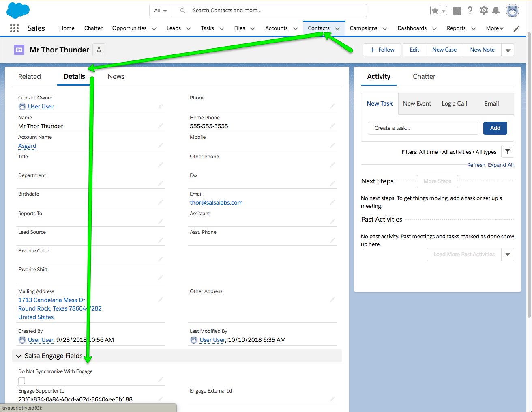Image resolution: width=532 pixels, height=412 pixels.
Task: Click the New Note button
Action: pos(483,50)
